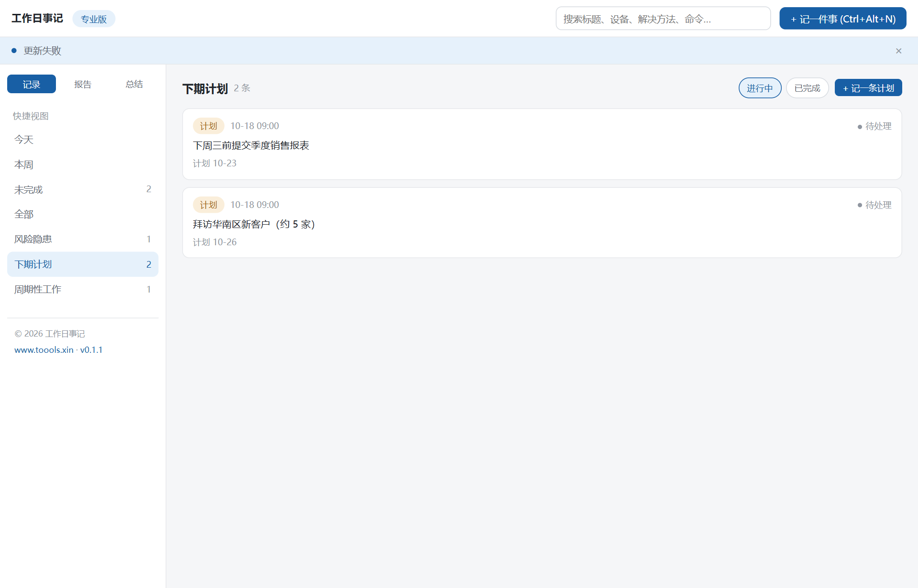Focus the search box for 标题、设备
This screenshot has width=918, height=588.
663,19
